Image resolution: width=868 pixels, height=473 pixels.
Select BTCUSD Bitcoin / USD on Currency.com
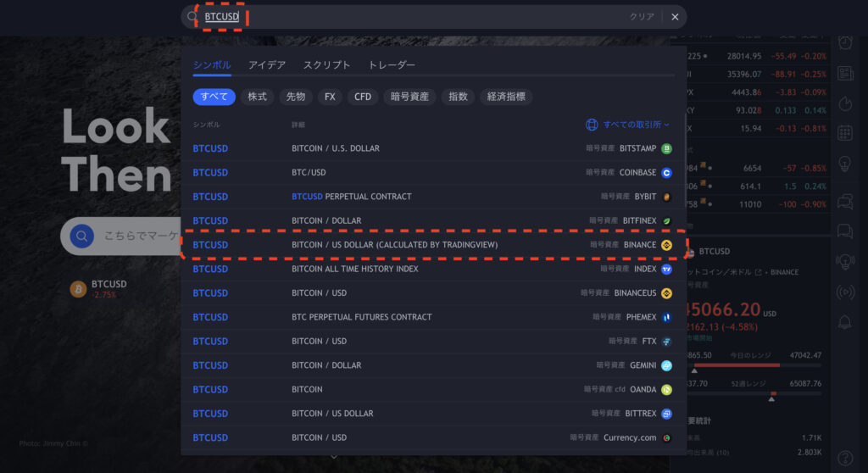tap(433, 437)
